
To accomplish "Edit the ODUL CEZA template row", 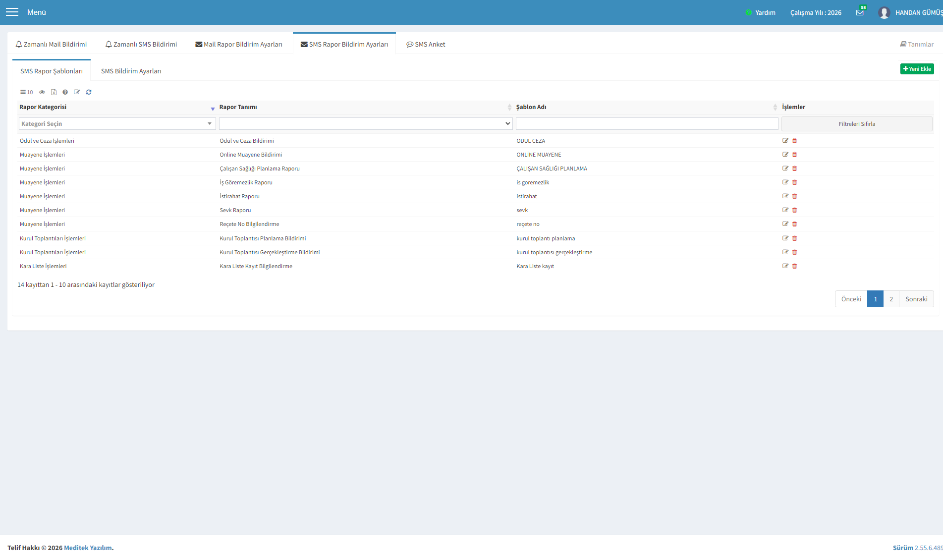I will 785,141.
